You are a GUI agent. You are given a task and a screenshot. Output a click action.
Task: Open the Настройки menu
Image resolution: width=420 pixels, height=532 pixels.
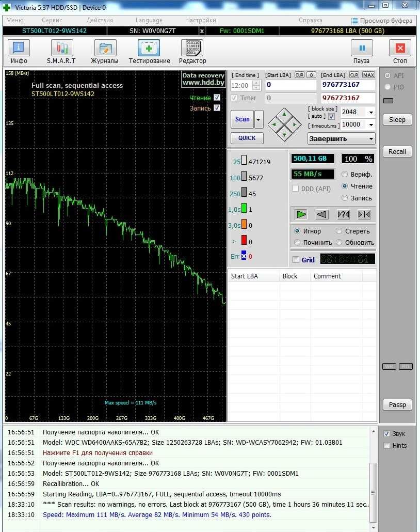(200, 20)
